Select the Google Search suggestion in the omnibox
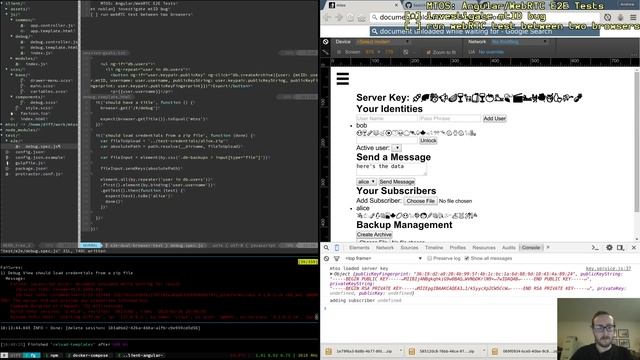 pyautogui.click(x=484, y=31)
